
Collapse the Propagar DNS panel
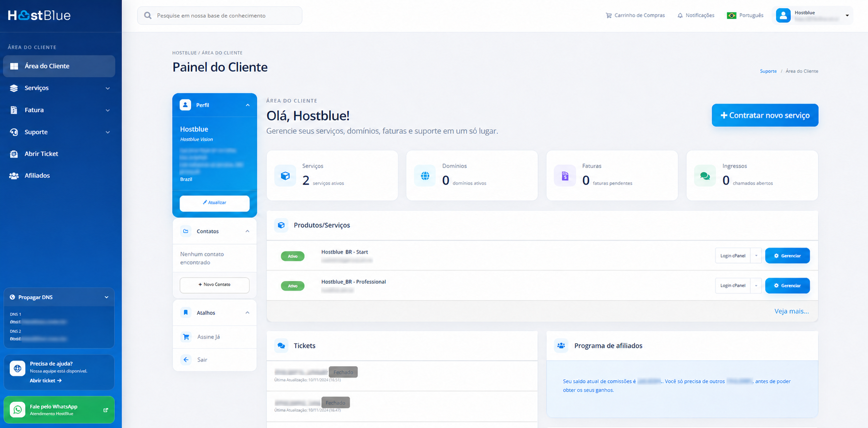point(106,297)
